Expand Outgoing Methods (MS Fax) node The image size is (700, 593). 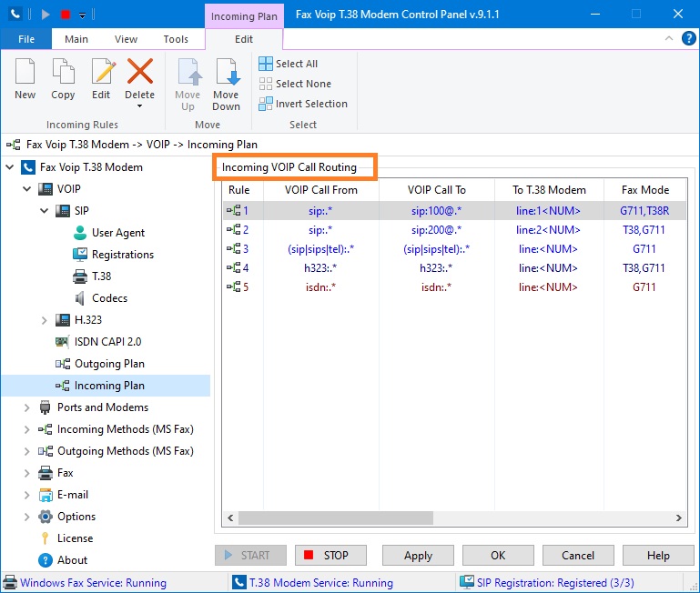tap(26, 451)
